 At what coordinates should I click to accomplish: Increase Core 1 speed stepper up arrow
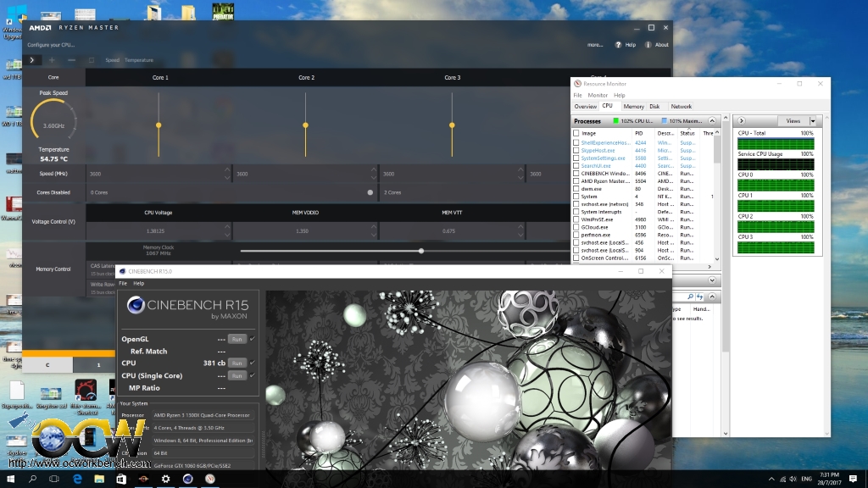pyautogui.click(x=227, y=169)
